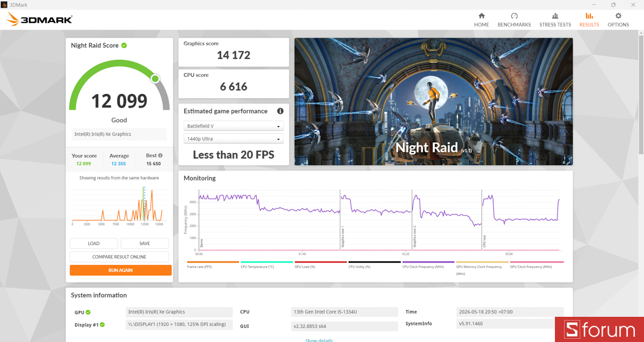Click the Time value 2026-05-18 20:50
644x342 pixels.
click(x=510, y=312)
